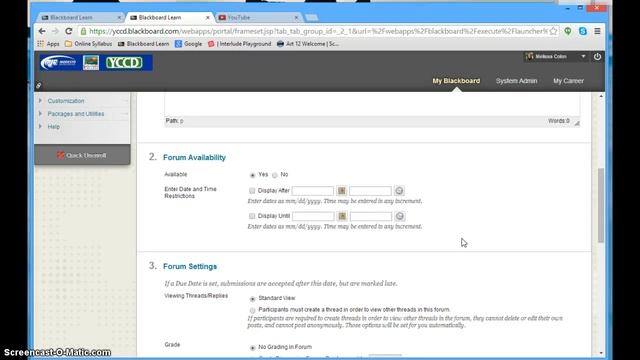Click the Forum Availability heading
640x360 pixels.
point(194,157)
